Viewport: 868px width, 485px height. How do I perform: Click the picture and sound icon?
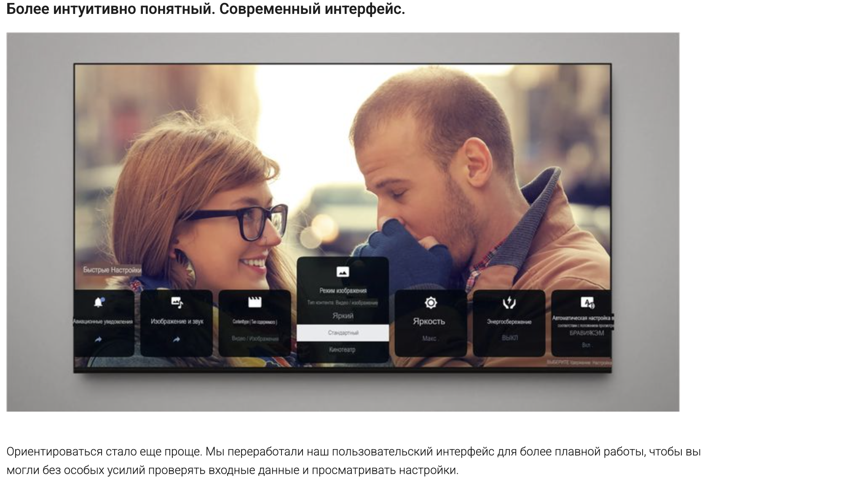pos(177,302)
